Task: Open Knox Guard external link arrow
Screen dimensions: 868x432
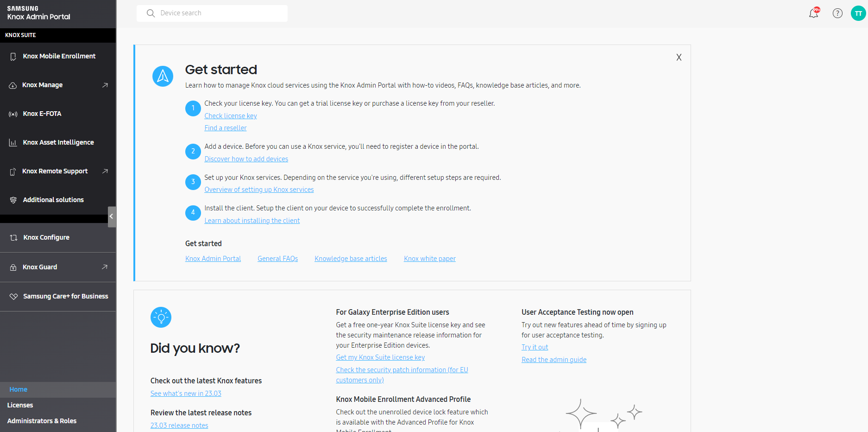Action: 105,267
